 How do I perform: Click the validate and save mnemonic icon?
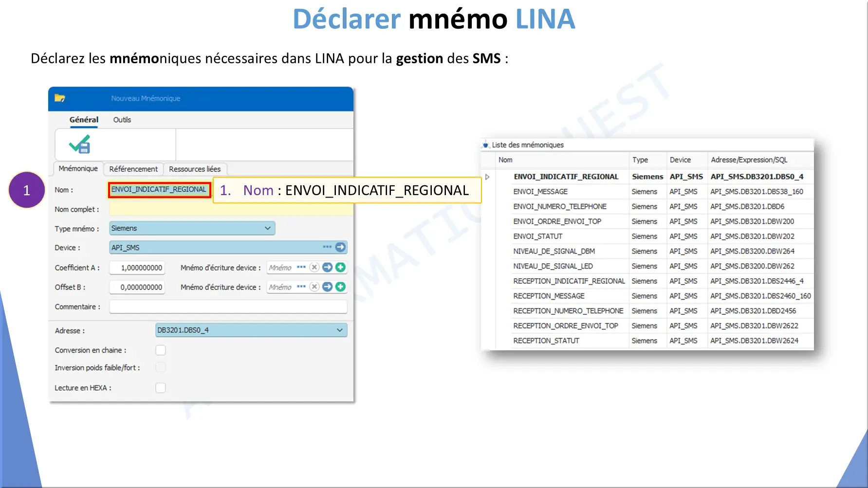[80, 145]
